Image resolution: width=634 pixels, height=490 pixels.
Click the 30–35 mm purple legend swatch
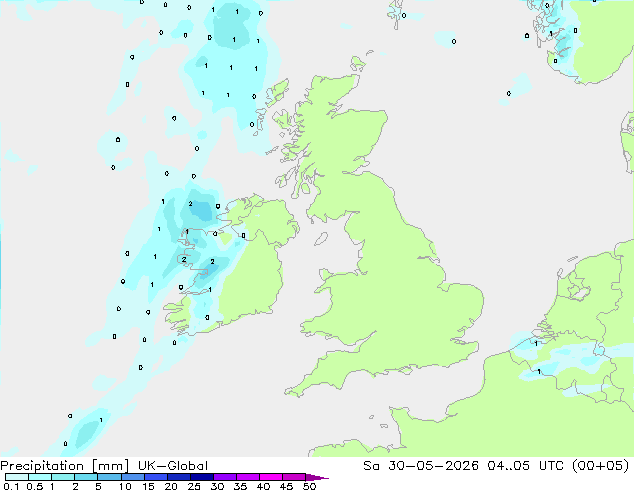point(224,477)
